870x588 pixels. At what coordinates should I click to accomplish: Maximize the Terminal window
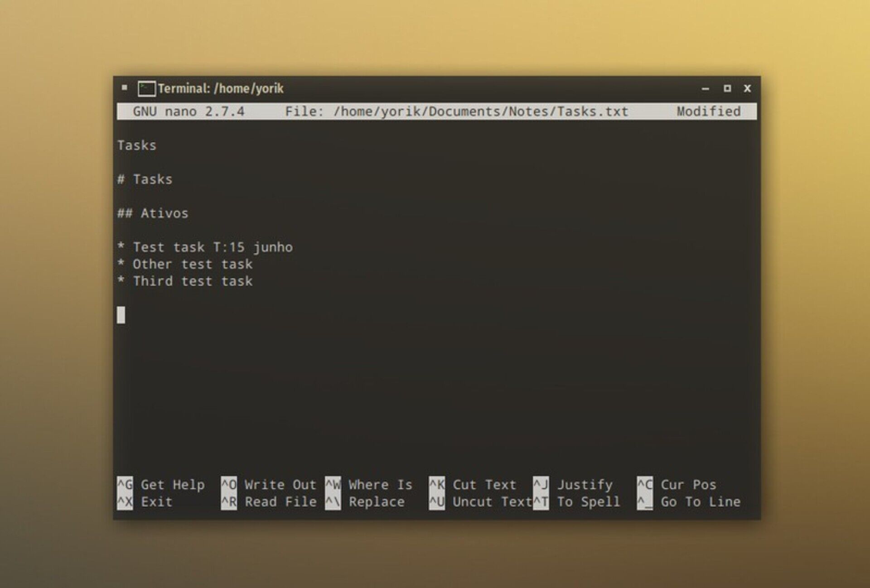pyautogui.click(x=727, y=88)
